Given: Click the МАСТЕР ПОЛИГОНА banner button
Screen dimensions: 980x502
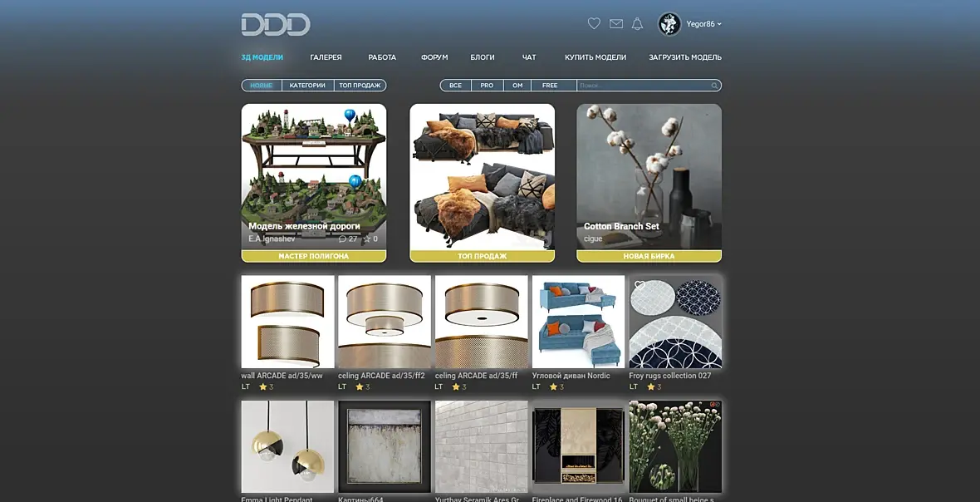Looking at the screenshot, I should tap(314, 256).
